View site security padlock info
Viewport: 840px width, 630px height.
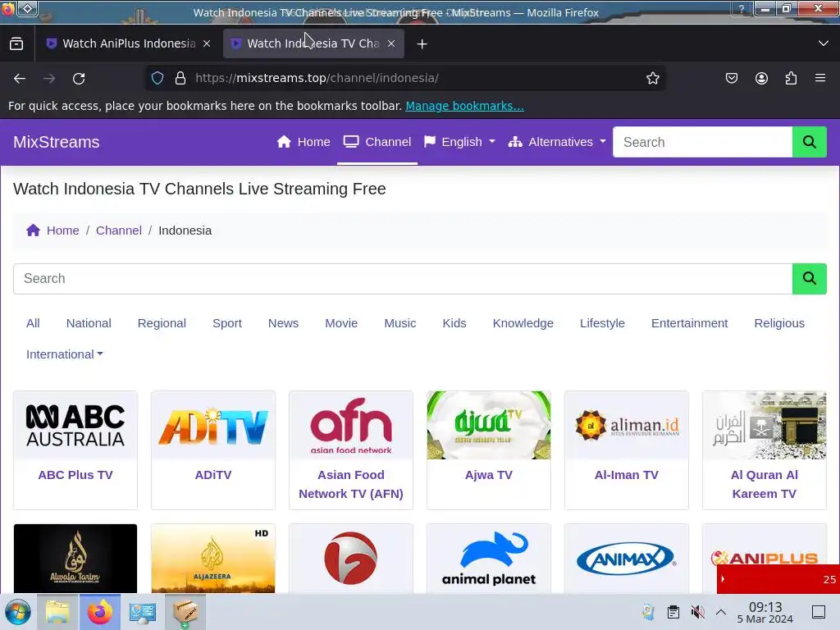pyautogui.click(x=180, y=78)
